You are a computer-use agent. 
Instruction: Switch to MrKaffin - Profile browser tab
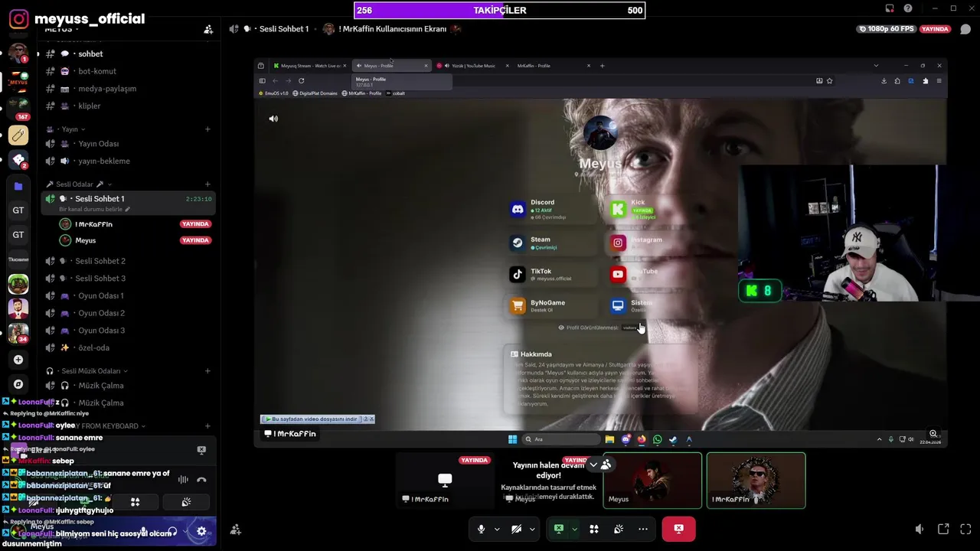[551, 66]
